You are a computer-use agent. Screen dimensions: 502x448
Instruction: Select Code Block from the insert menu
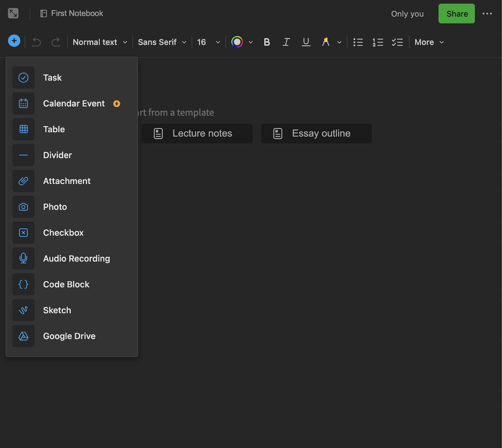click(x=72, y=284)
